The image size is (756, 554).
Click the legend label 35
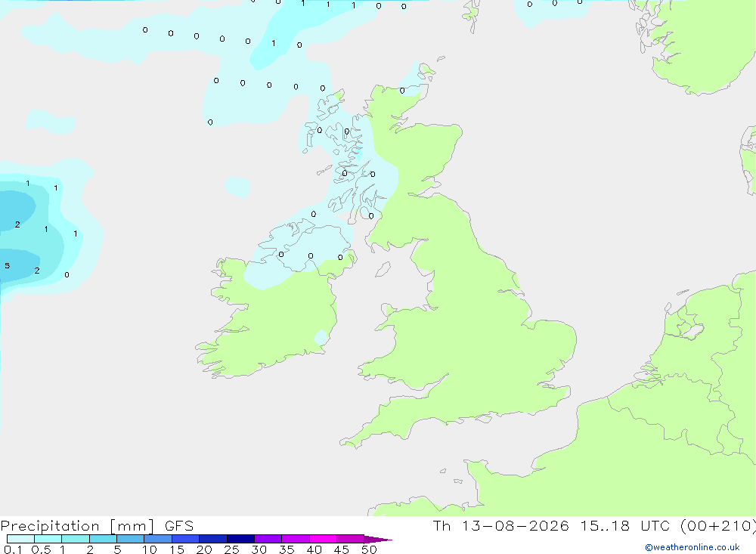pos(287,549)
